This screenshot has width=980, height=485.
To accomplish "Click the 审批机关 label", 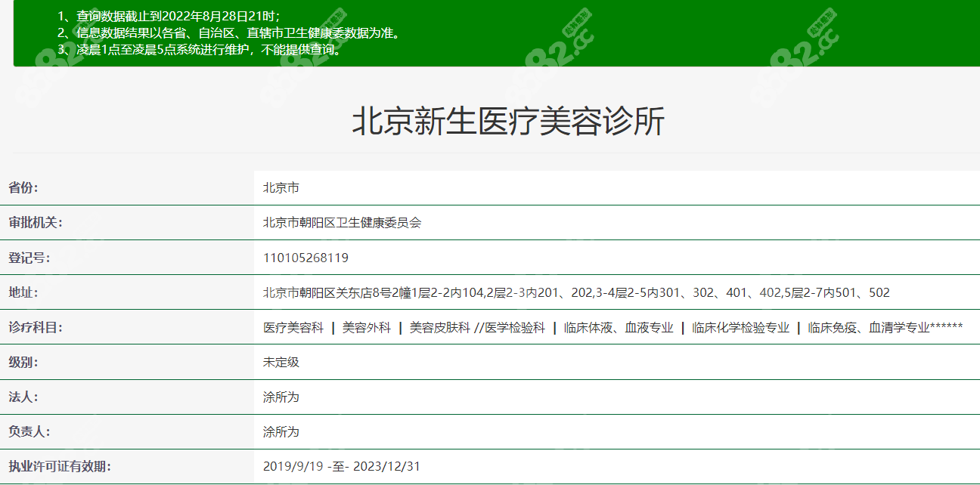I will pyautogui.click(x=35, y=223).
